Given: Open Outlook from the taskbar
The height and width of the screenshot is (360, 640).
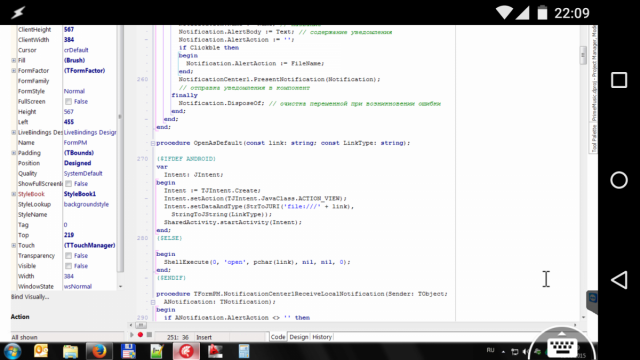Looking at the screenshot, I should click(41, 351).
